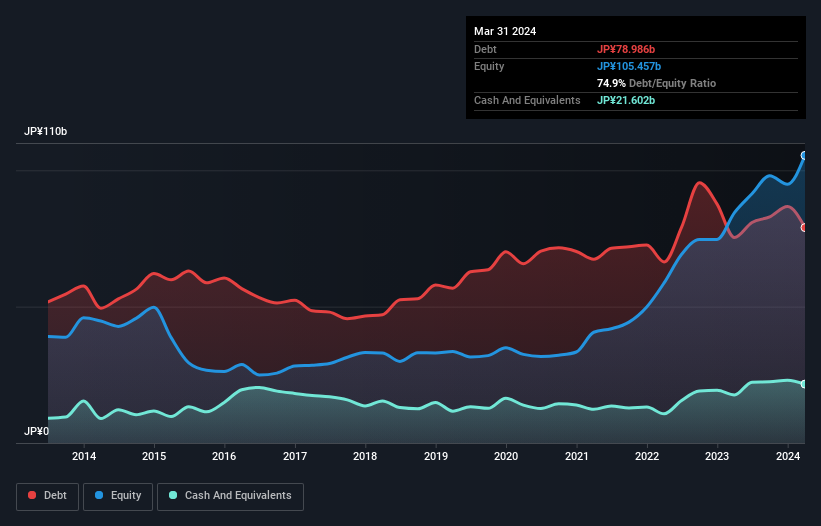Click the 2024 x-axis label
The height and width of the screenshot is (526, 821).
788,456
